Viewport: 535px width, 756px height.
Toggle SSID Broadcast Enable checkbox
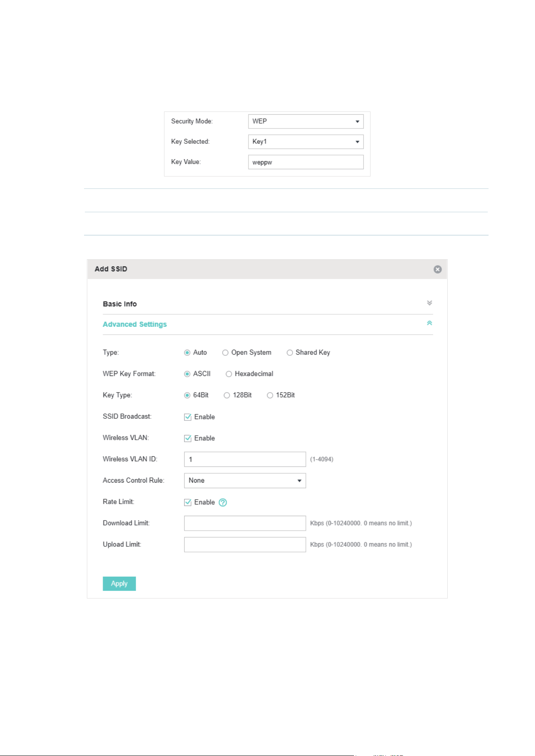(x=187, y=417)
